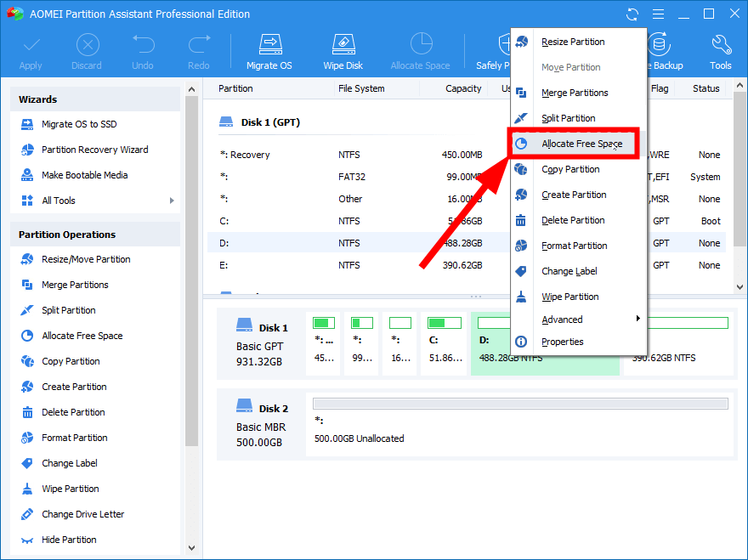
Task: Open Properties from the context menu
Action: click(x=562, y=342)
